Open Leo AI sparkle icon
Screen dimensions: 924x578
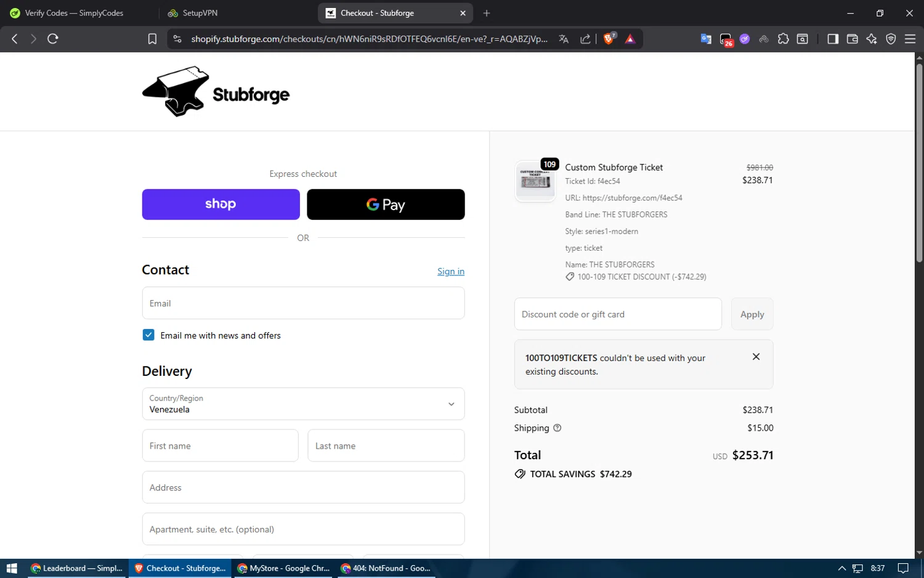click(872, 39)
